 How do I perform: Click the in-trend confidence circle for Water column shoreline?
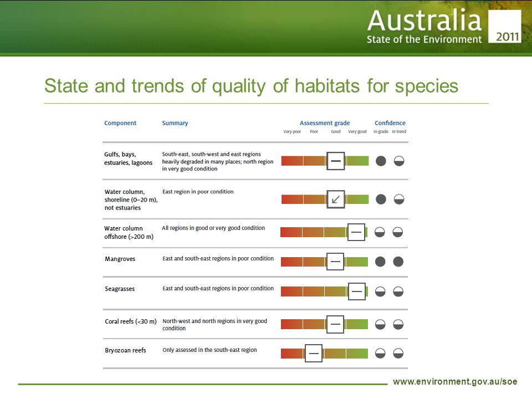[x=399, y=199]
